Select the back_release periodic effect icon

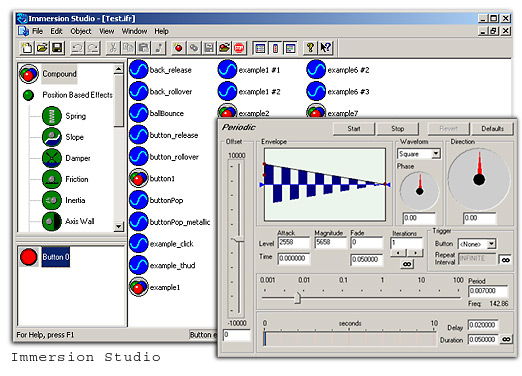[138, 70]
